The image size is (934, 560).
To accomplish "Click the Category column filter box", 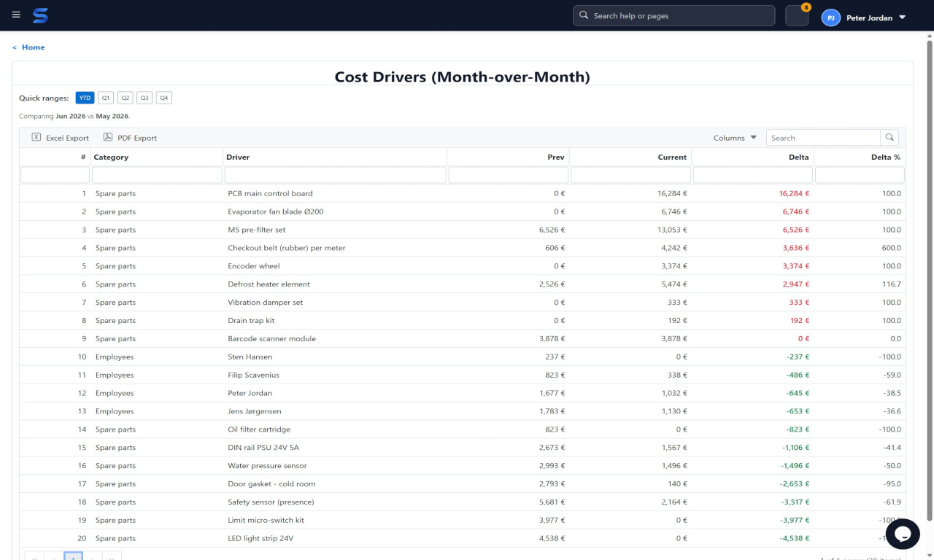I will tap(157, 175).
